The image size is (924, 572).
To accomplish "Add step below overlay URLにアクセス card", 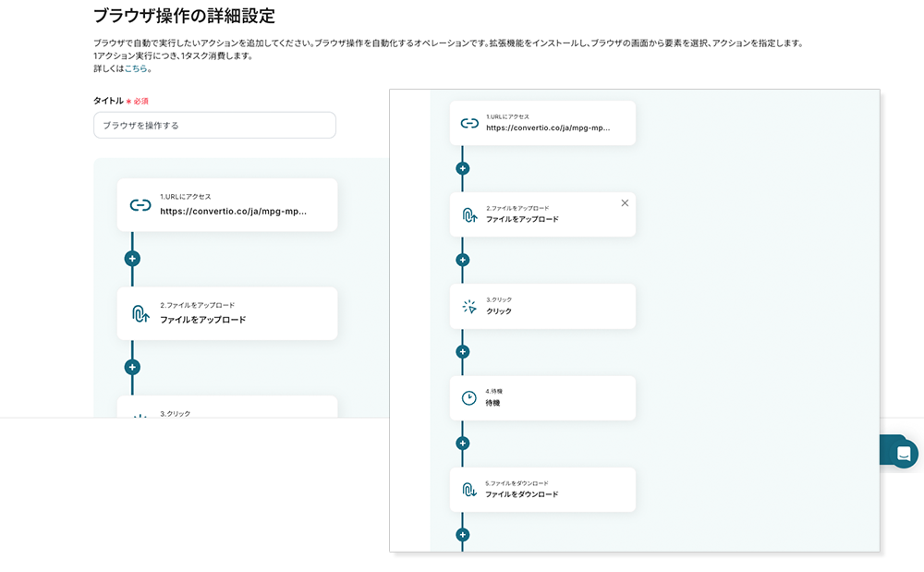I will pyautogui.click(x=463, y=168).
